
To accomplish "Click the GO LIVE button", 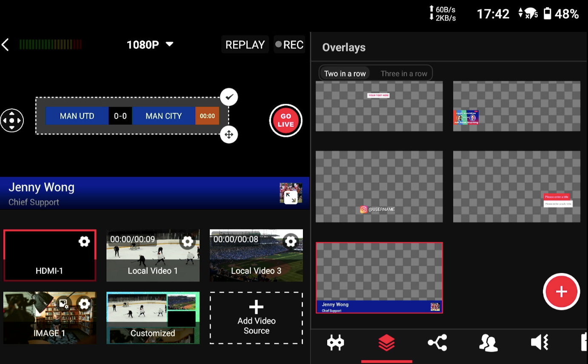I will click(286, 121).
